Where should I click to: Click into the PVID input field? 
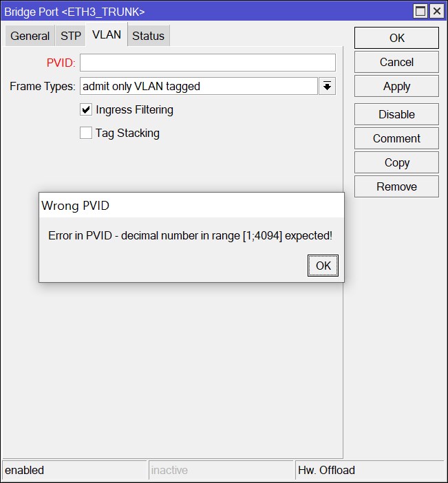tap(207, 63)
